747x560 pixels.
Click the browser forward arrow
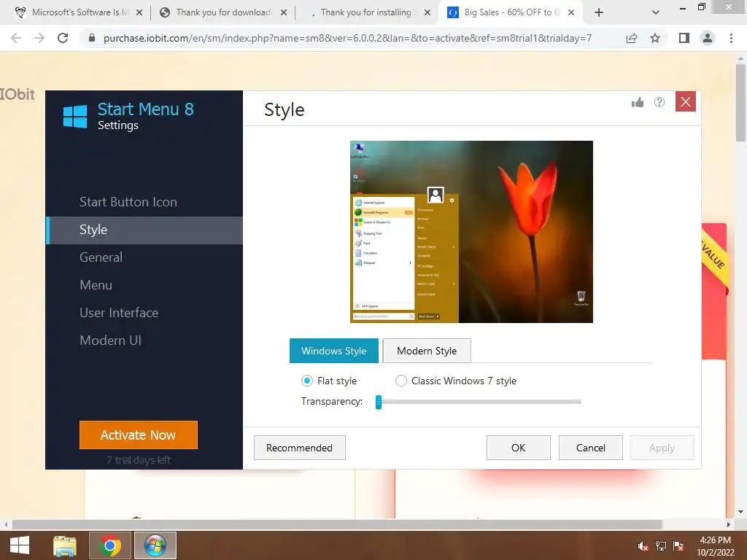39,38
